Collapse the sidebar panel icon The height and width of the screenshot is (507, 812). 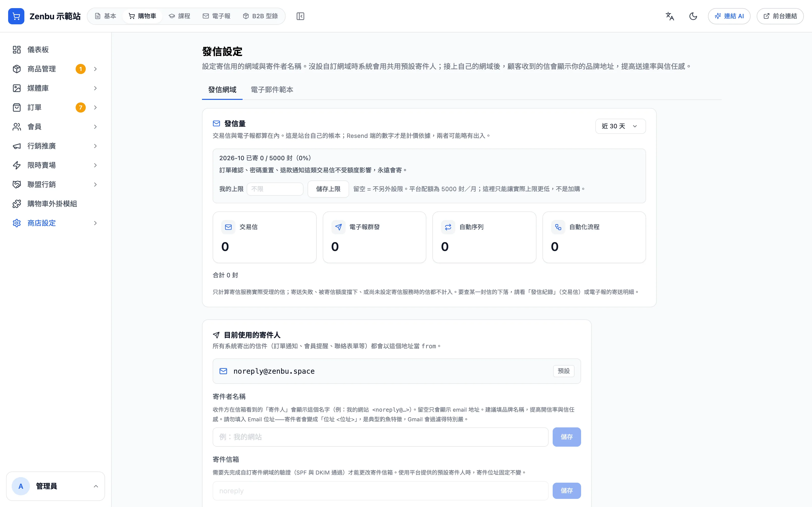coord(300,16)
